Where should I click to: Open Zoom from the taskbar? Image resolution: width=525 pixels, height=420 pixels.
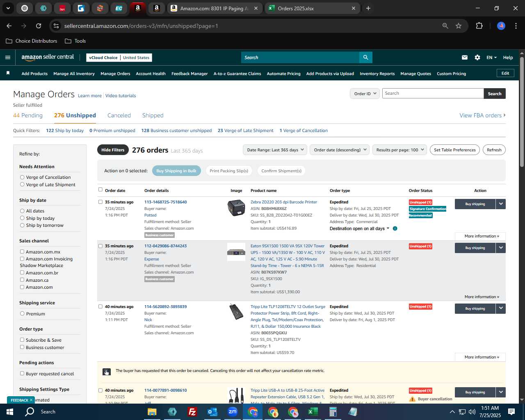[233, 412]
